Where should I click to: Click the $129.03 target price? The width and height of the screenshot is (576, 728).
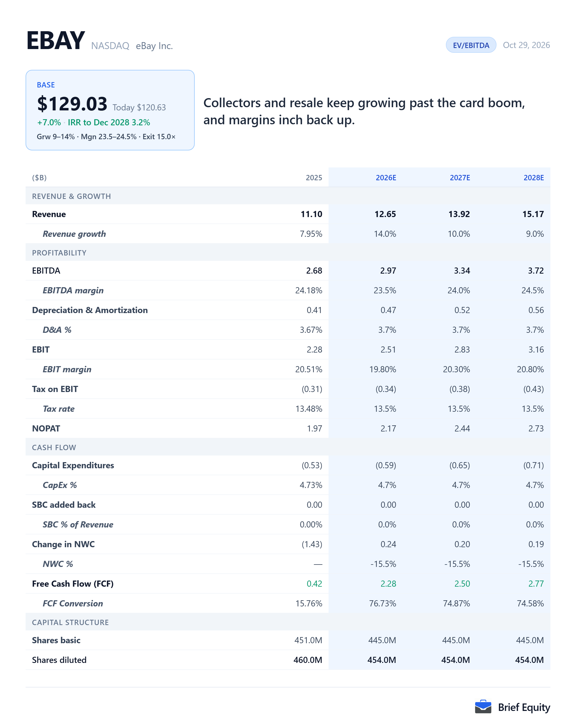72,104
